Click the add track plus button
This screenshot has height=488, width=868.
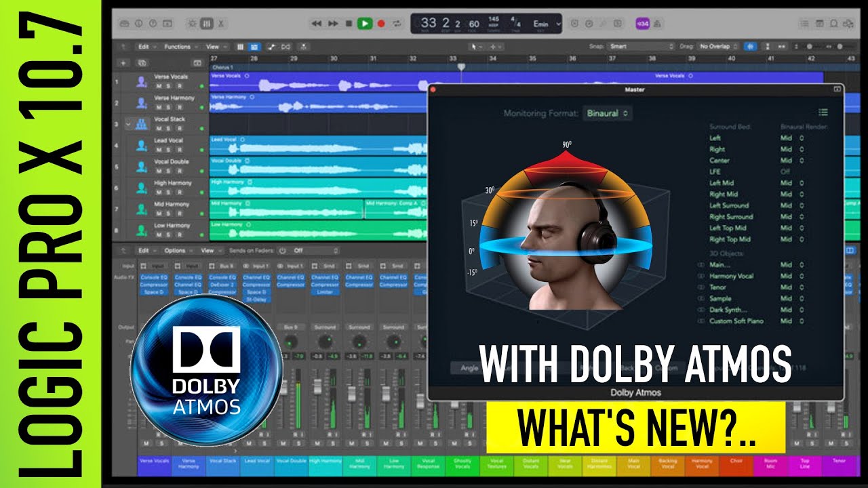pyautogui.click(x=123, y=62)
